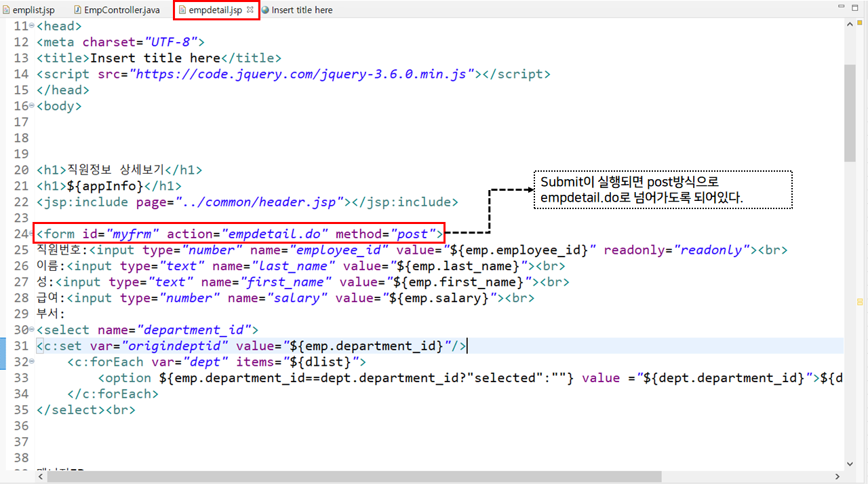Maximize the editor area

click(856, 7)
